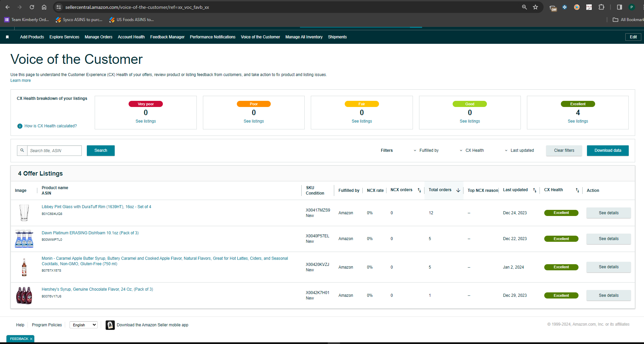Open the Amazon Seller mobile app icon

[110, 325]
